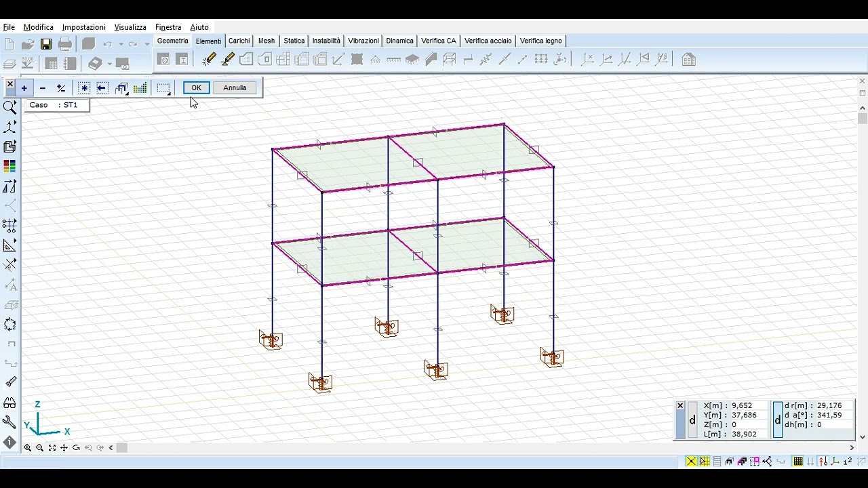This screenshot has width=868, height=488.
Task: Open the redo history dropdown arrow
Action: click(146, 44)
